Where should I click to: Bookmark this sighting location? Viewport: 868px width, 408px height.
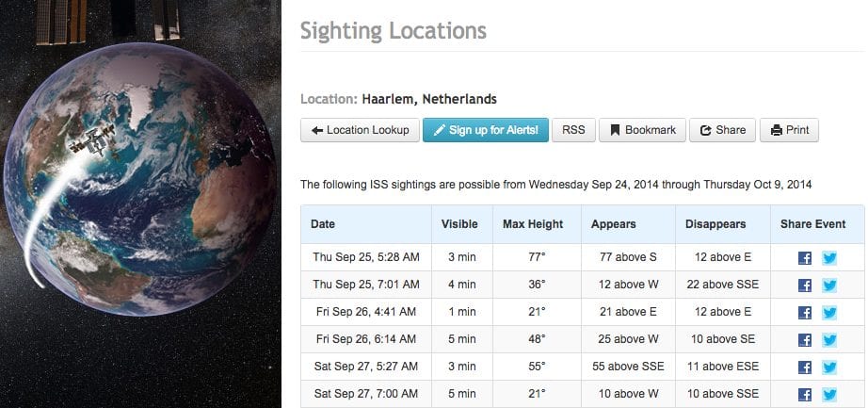click(x=642, y=130)
